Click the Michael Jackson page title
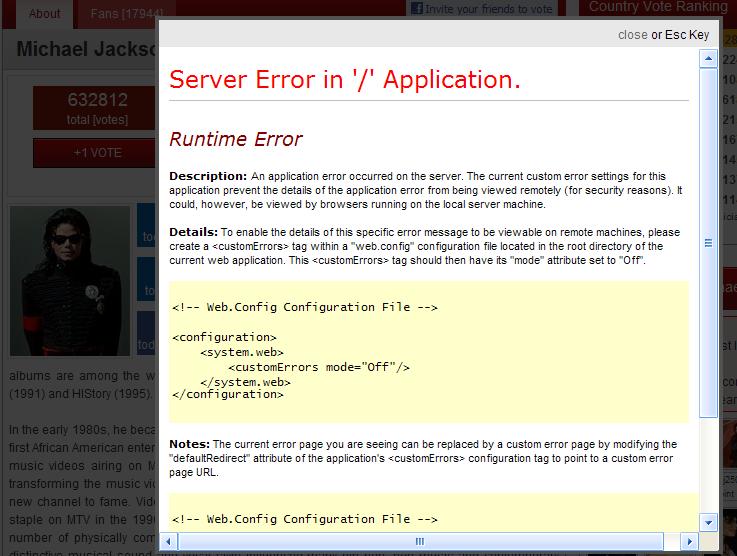This screenshot has width=737, height=556. click(87, 49)
